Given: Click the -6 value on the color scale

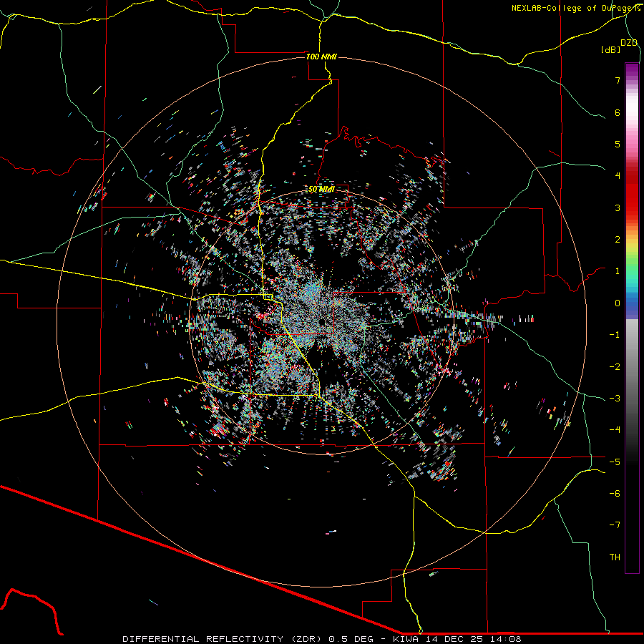Looking at the screenshot, I should click(615, 494).
